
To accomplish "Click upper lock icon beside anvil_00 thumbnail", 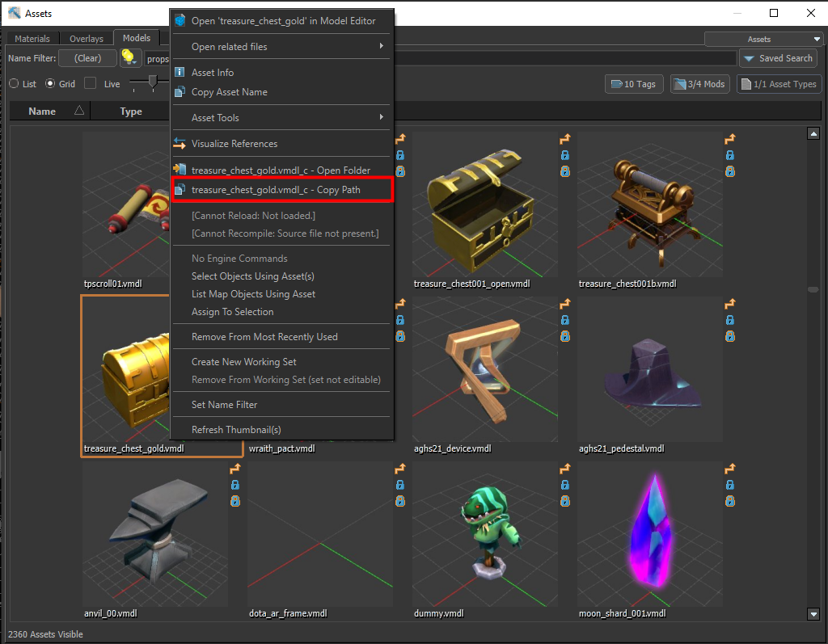I will [235, 485].
